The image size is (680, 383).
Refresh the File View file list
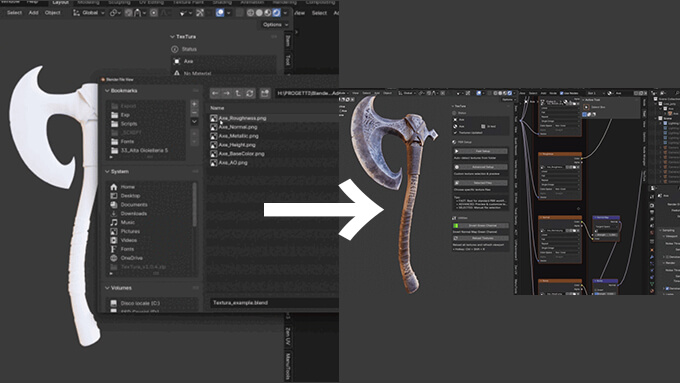249,93
